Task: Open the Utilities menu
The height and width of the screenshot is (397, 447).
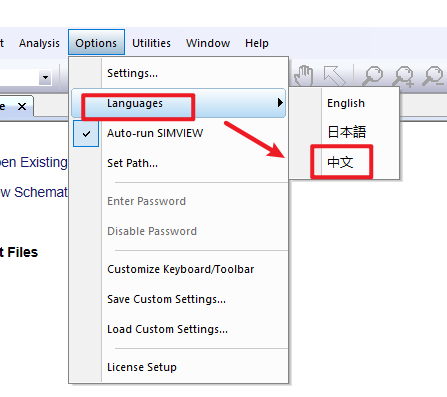Action: pyautogui.click(x=151, y=43)
